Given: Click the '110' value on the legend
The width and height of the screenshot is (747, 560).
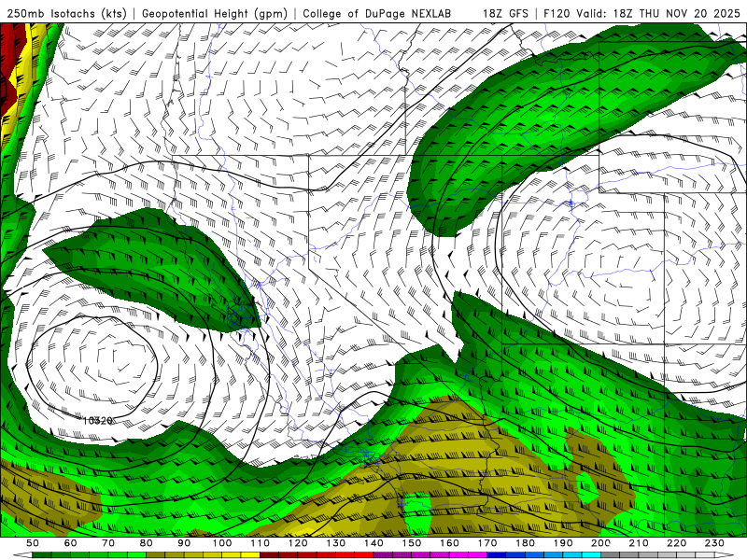Looking at the screenshot, I should [x=260, y=543].
